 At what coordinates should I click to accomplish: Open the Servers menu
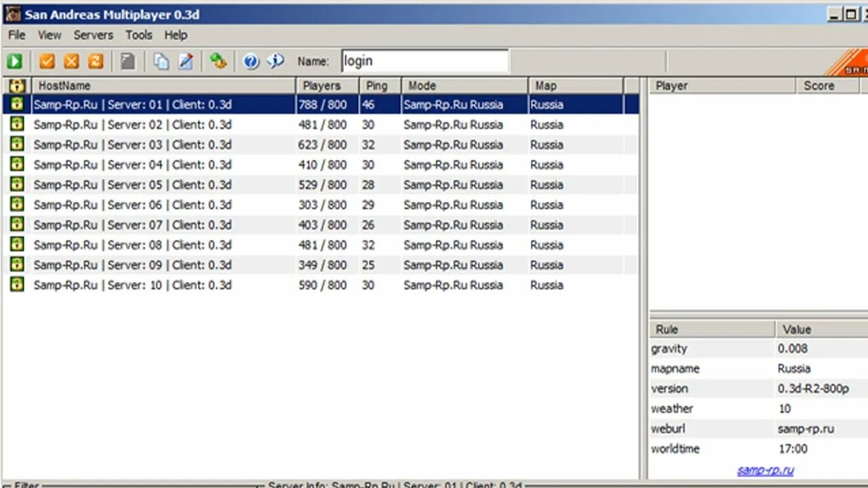tap(94, 35)
